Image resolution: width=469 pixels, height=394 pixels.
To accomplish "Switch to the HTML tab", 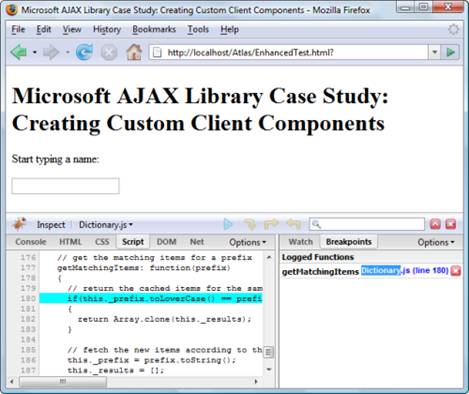I will (x=70, y=242).
